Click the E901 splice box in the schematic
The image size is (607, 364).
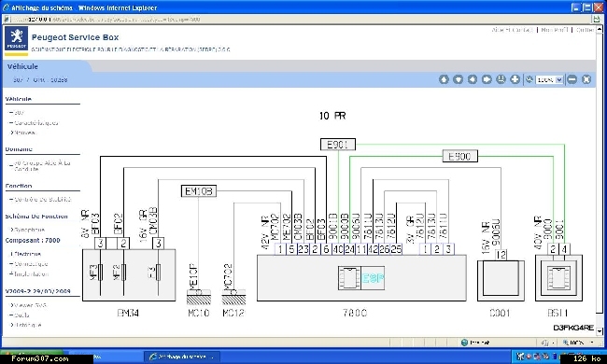coord(338,145)
